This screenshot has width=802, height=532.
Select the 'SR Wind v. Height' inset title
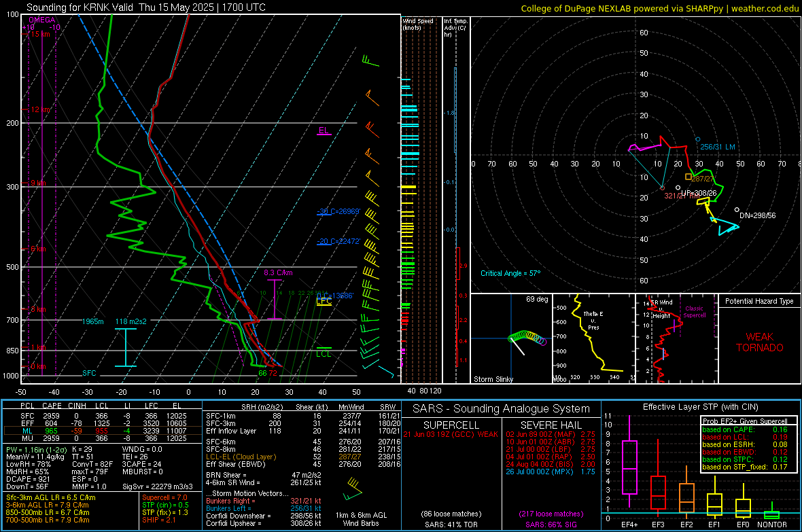[x=661, y=309]
